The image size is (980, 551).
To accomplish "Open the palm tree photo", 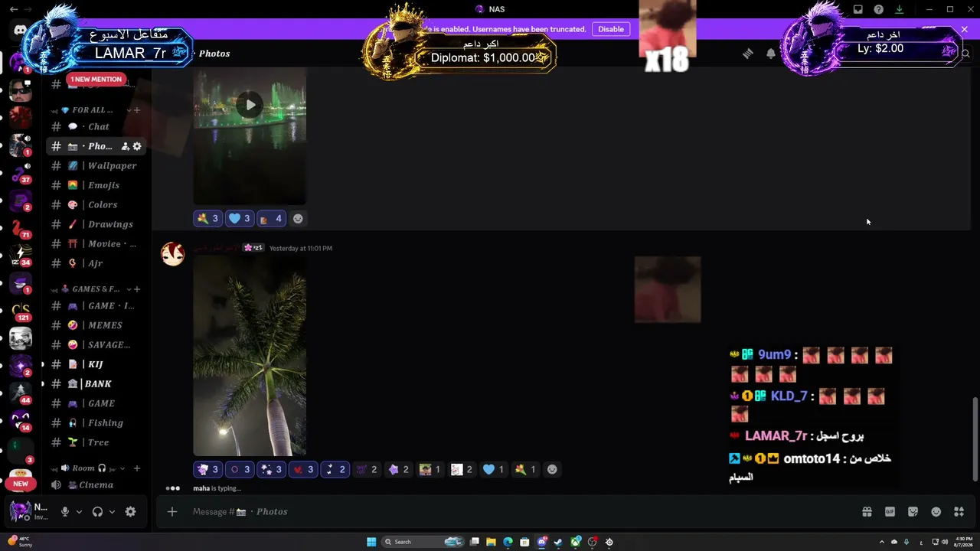I will tap(250, 356).
